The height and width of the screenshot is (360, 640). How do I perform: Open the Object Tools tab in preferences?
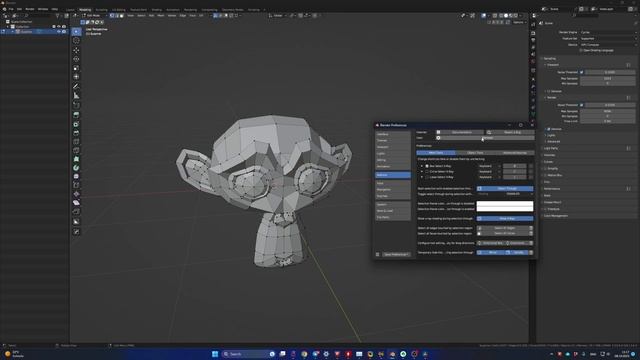475,153
